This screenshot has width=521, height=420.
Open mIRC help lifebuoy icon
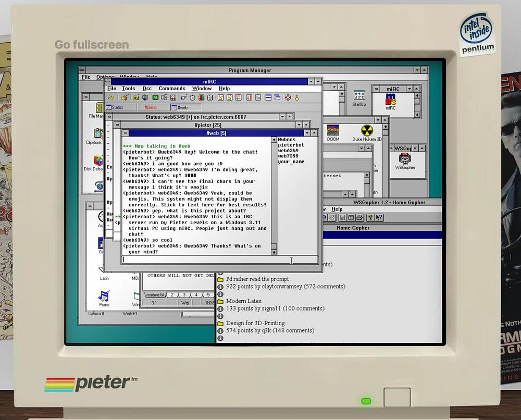pos(288,97)
